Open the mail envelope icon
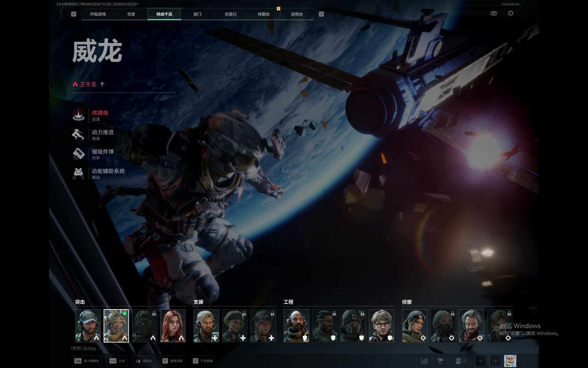This screenshot has height=368, width=588. click(494, 13)
